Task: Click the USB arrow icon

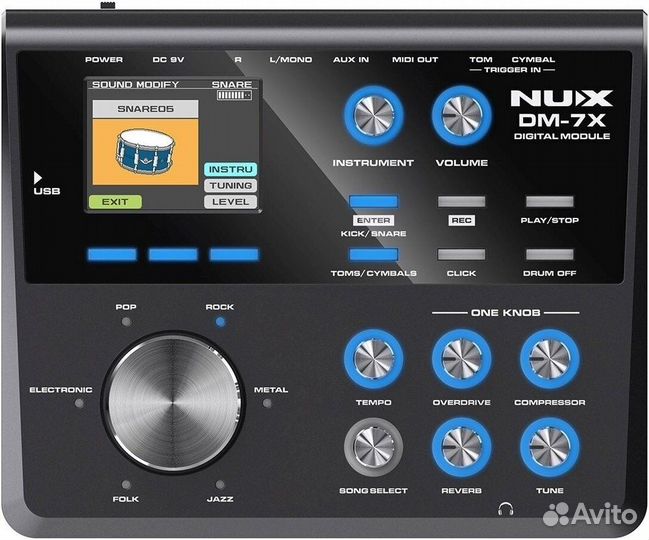Action: (x=38, y=178)
